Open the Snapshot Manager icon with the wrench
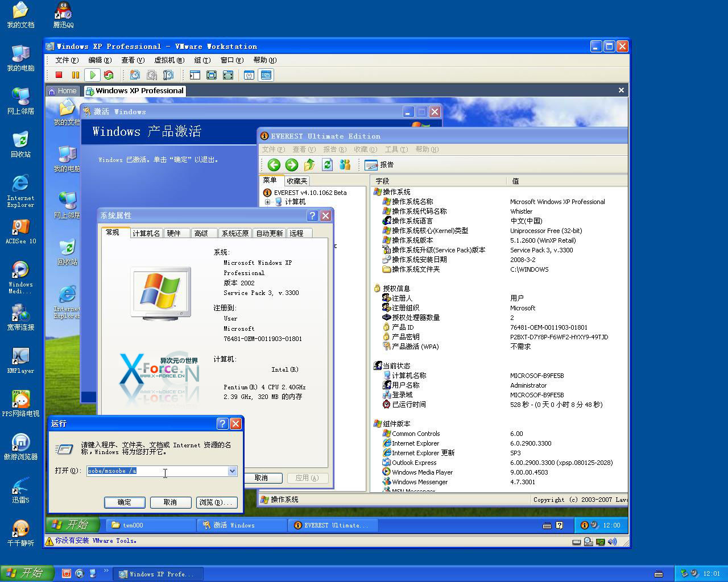Image resolution: width=728 pixels, height=582 pixels. coord(168,75)
